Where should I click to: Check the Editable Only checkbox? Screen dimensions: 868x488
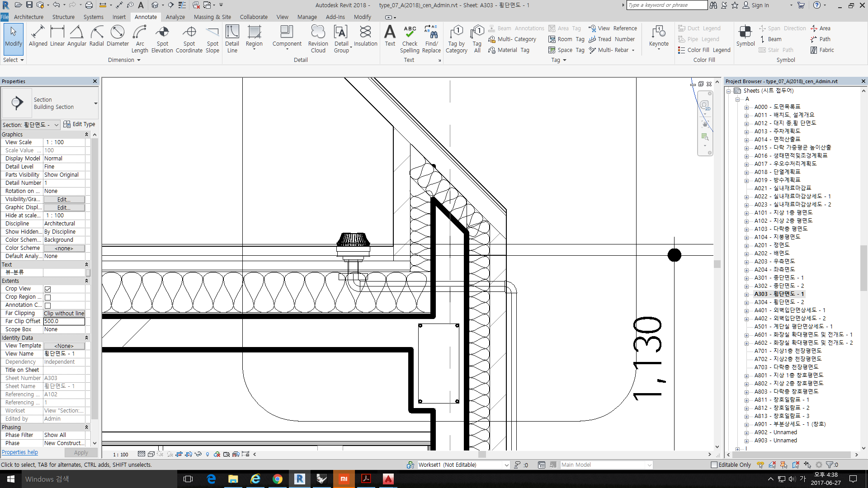pos(714,465)
